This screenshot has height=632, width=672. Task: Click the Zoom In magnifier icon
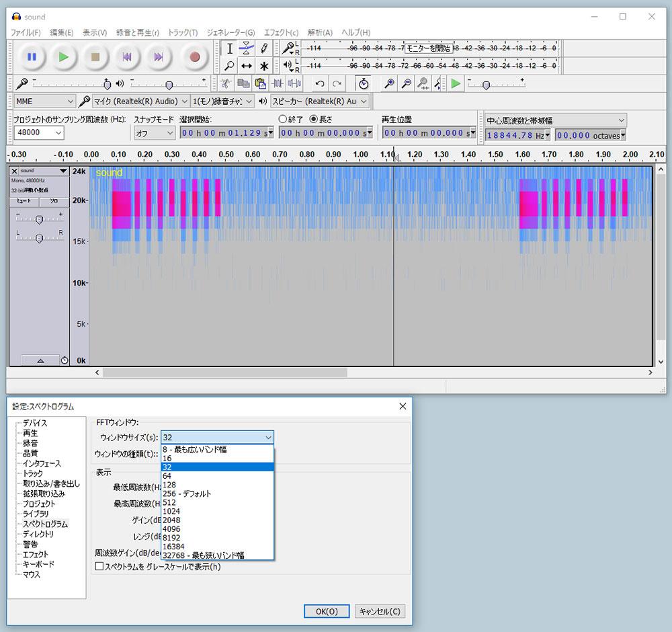[x=389, y=83]
